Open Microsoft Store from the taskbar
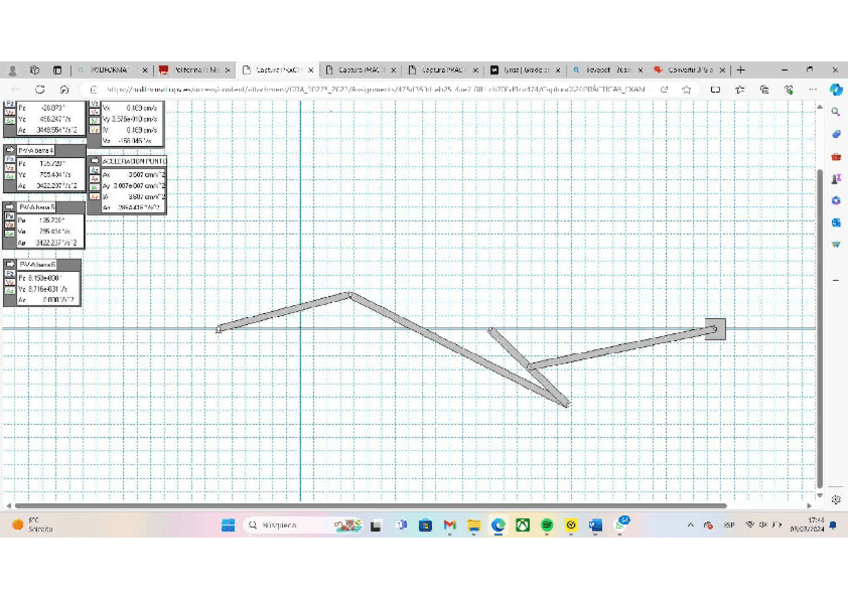The height and width of the screenshot is (599, 848). [x=425, y=525]
